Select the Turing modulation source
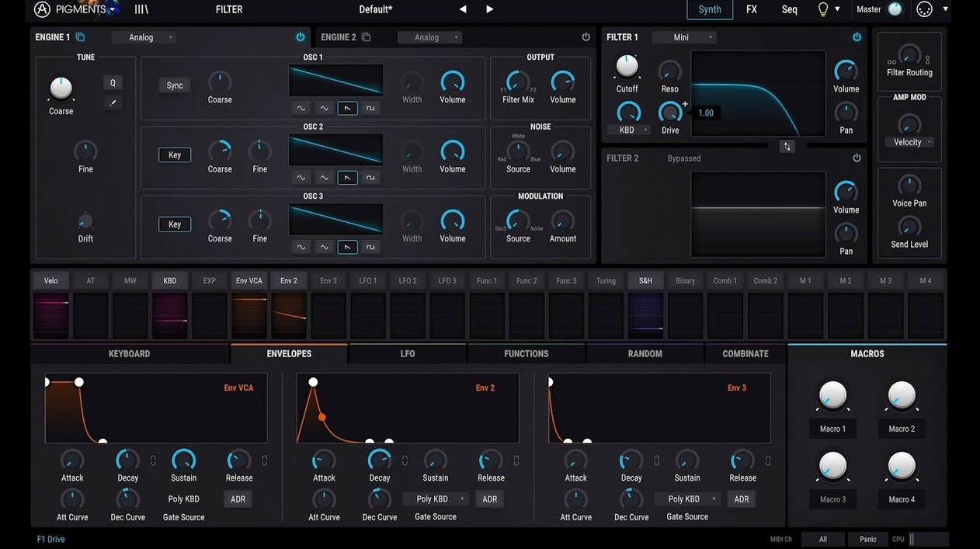Screen dimensions: 980x549 (606, 281)
